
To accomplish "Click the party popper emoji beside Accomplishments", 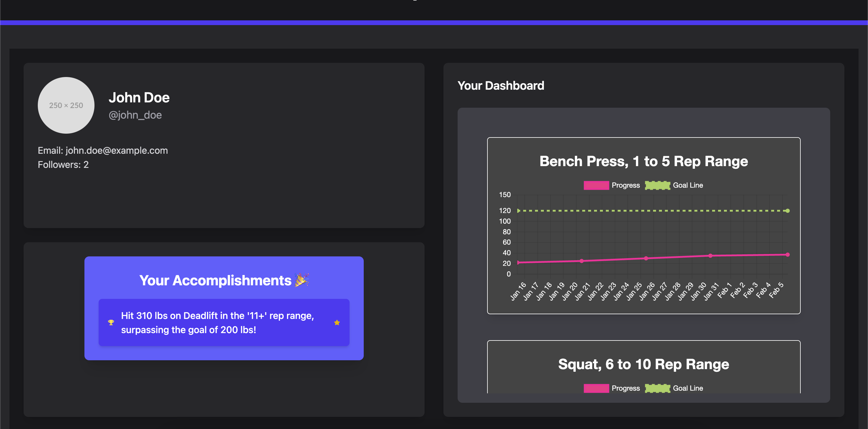I will [x=301, y=280].
